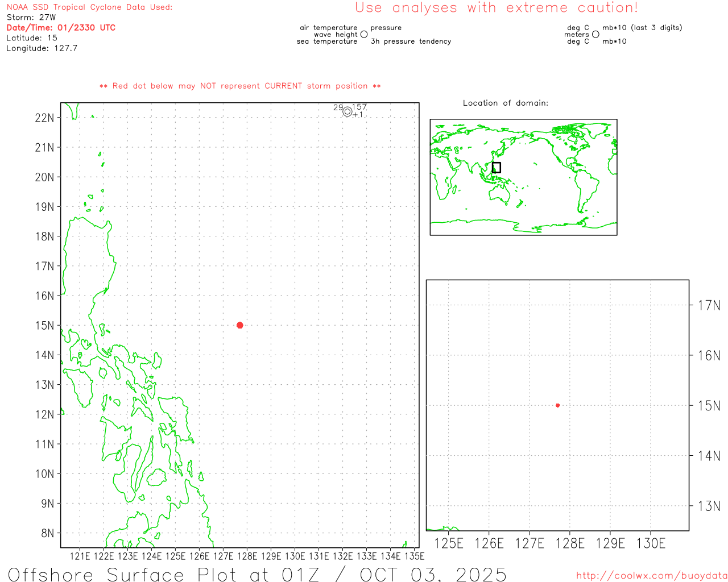Click the 'Use analyses with extreme caution!' warning
The height and width of the screenshot is (582, 728).
tap(496, 8)
